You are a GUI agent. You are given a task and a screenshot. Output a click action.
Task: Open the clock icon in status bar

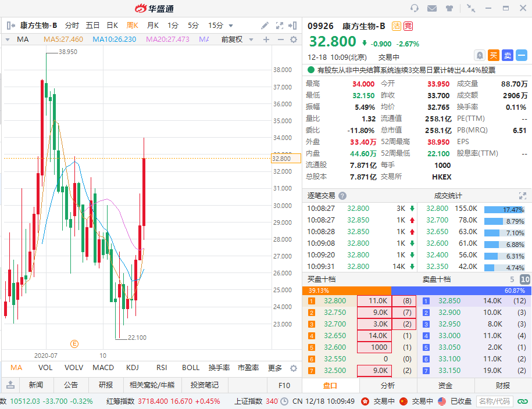[x=284, y=401]
